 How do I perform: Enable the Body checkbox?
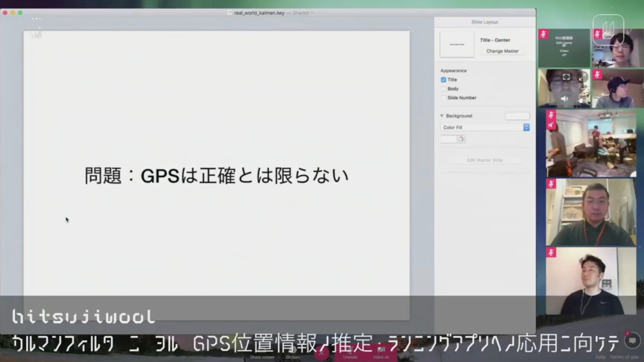tap(443, 89)
